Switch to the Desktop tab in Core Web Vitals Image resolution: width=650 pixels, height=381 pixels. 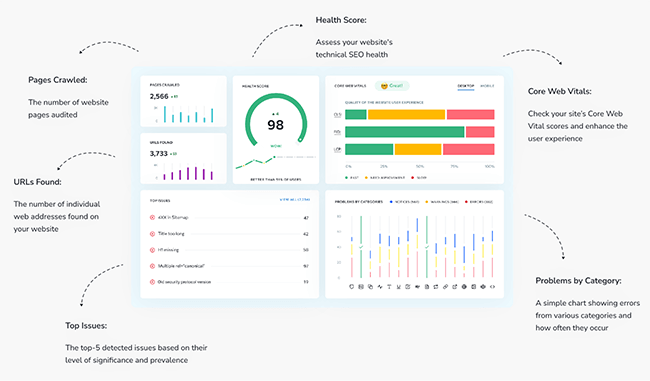pos(466,86)
